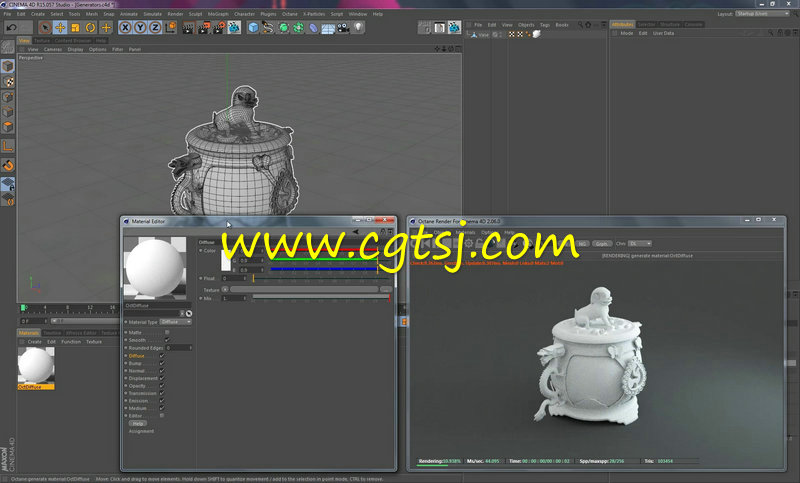This screenshot has height=483, width=800.
Task: Add a Cube primitive object
Action: point(253,28)
